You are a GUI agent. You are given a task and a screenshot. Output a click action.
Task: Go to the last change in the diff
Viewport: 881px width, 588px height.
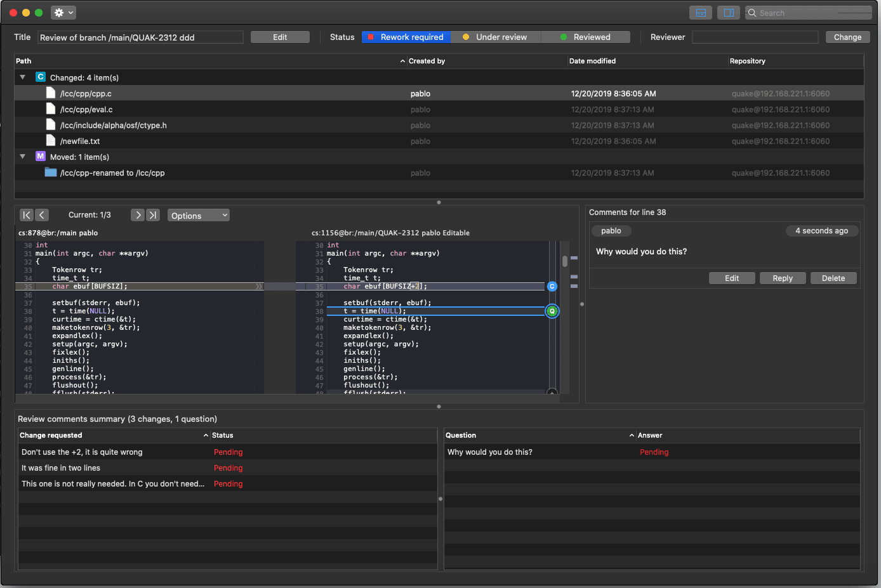(153, 215)
